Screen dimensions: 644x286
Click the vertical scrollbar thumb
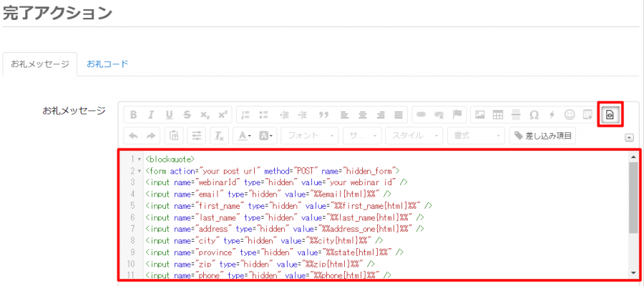[x=633, y=198]
